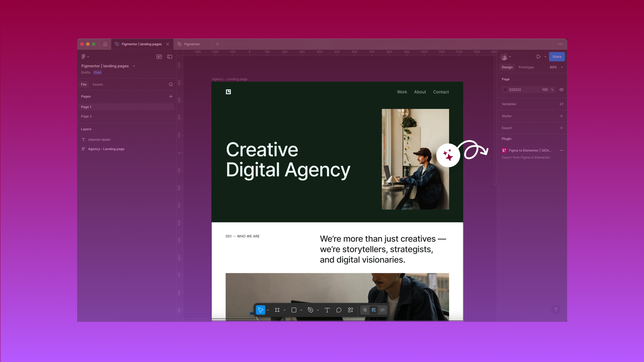Open the Move tool dropdown arrow

[x=267, y=310]
